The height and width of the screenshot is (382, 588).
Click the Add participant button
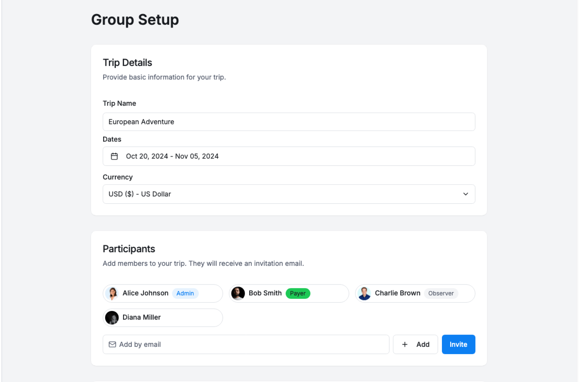[x=415, y=344]
